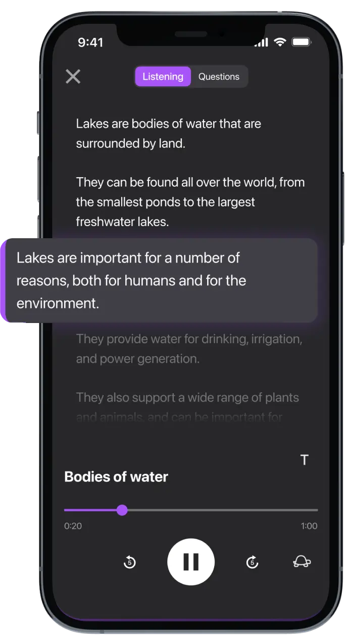
Task: Tap the sentence "Lakes are bodies of water"
Action: (168, 133)
